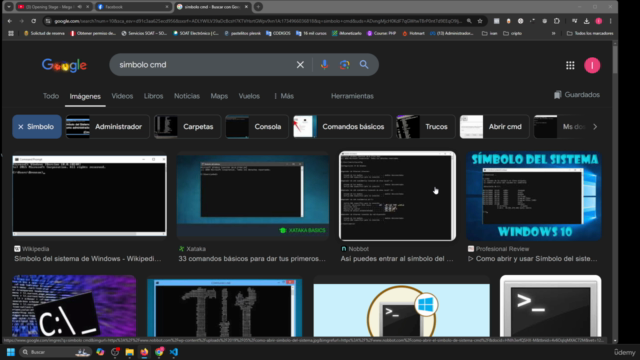Open the purple C:\ prompt thumbnail
Viewport: 640px width, 360px height.
(74, 306)
